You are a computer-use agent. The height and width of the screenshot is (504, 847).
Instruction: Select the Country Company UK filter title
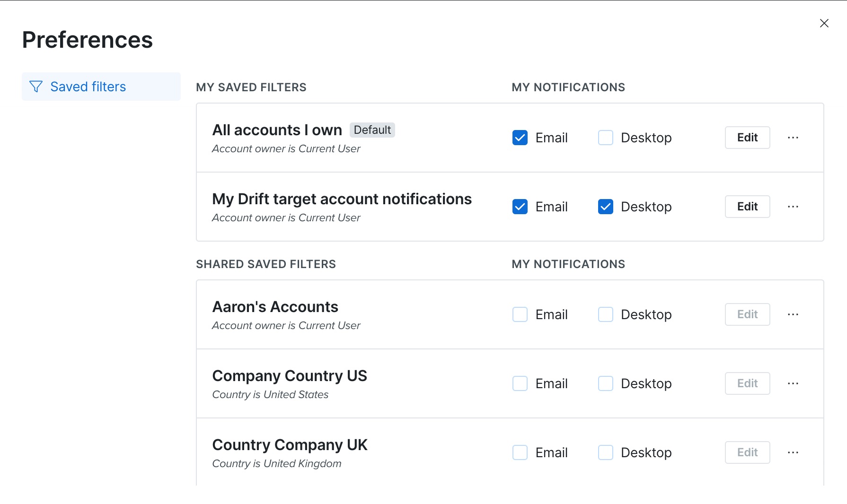(x=290, y=445)
